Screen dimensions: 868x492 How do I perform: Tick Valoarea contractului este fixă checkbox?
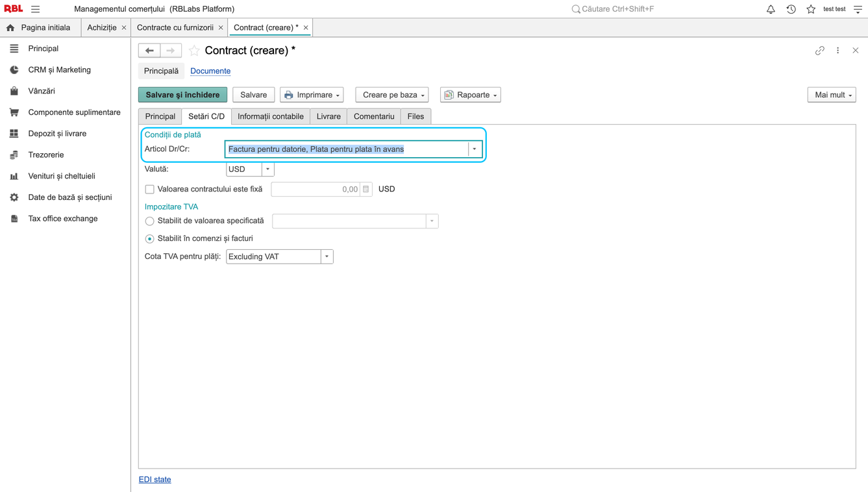[149, 190]
